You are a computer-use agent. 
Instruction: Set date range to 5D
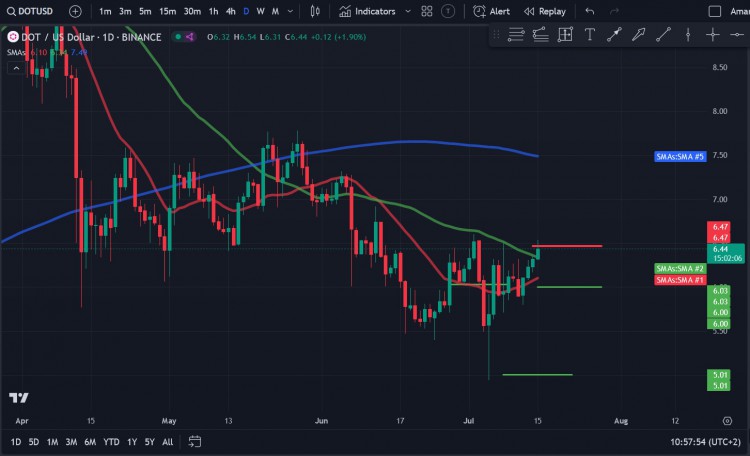[x=33, y=442]
